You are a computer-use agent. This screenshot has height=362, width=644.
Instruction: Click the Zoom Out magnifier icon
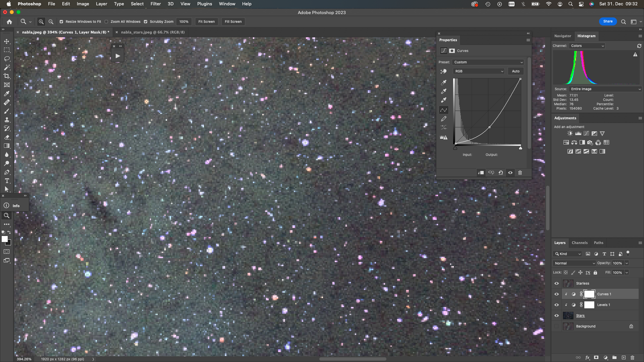51,21
